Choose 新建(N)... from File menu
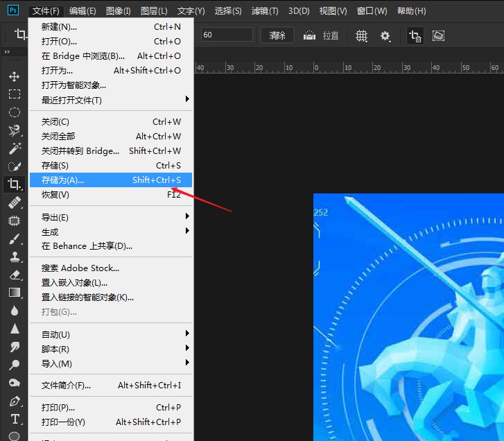Viewport: 504px width, 441px height. (x=111, y=26)
